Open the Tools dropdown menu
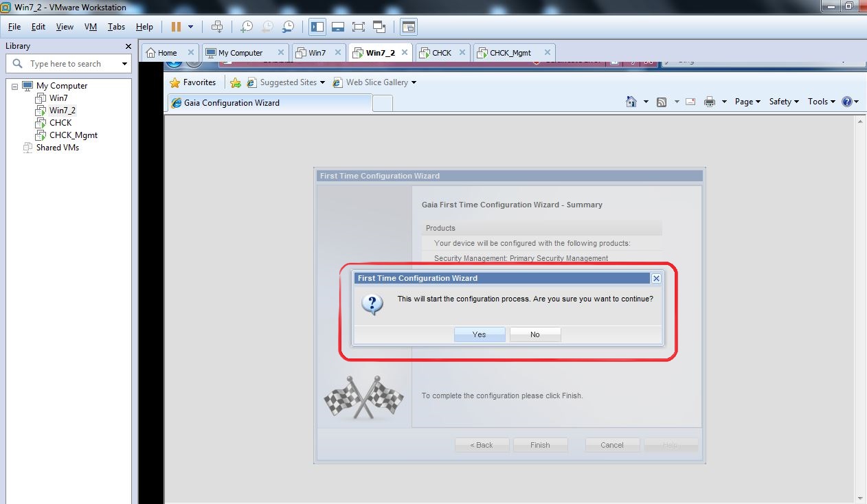Screen dimensions: 867x504 point(821,102)
